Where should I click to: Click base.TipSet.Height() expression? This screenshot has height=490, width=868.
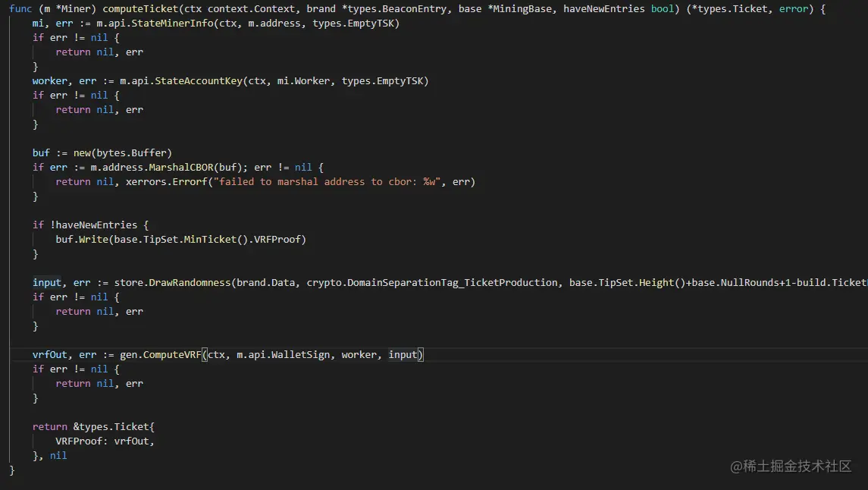[627, 282]
